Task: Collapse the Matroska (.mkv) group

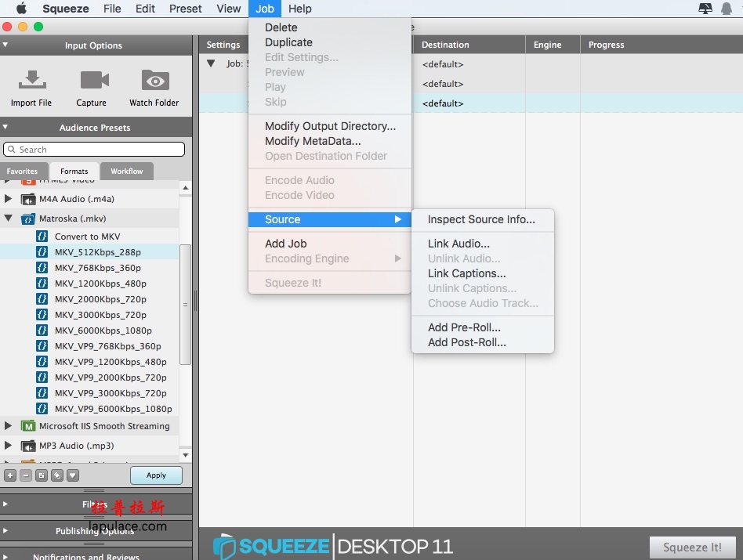Action: tap(8, 219)
